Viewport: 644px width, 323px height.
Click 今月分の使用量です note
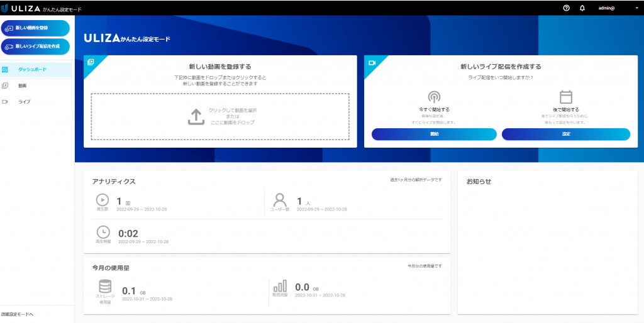[425, 266]
